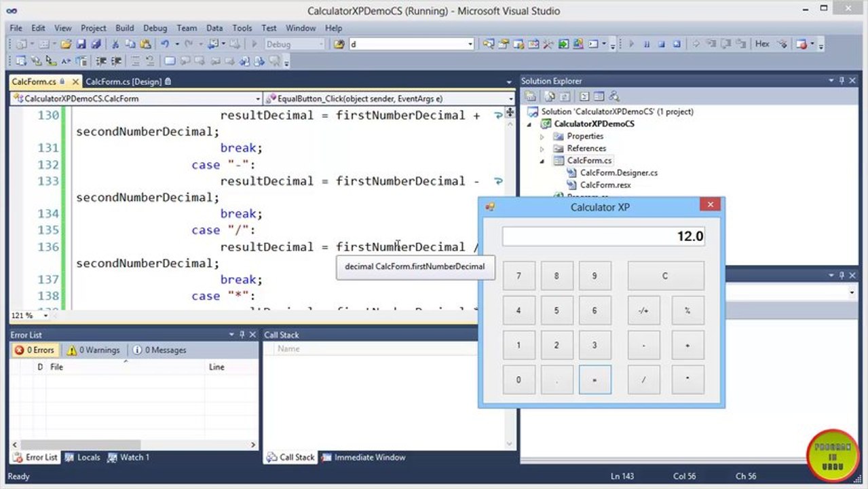Click the calculator equals button
The image size is (868, 489).
click(595, 380)
